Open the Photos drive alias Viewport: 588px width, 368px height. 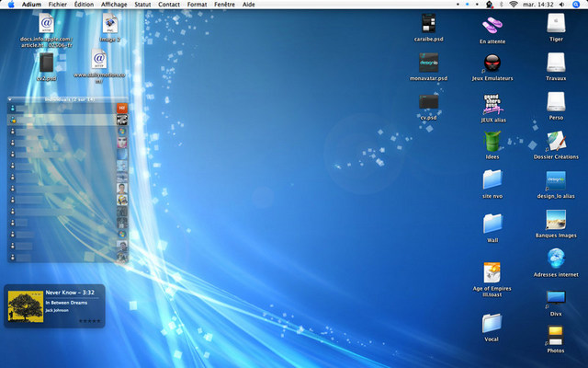(555, 336)
